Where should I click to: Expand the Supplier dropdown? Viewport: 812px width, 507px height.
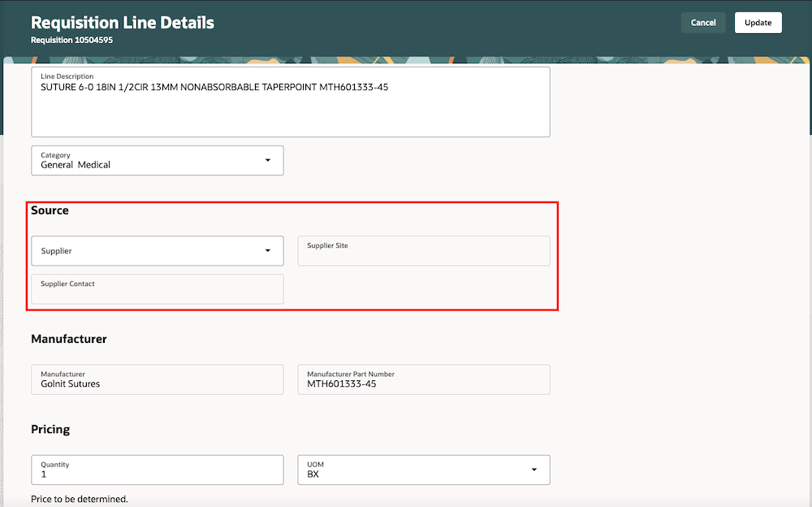(x=268, y=250)
